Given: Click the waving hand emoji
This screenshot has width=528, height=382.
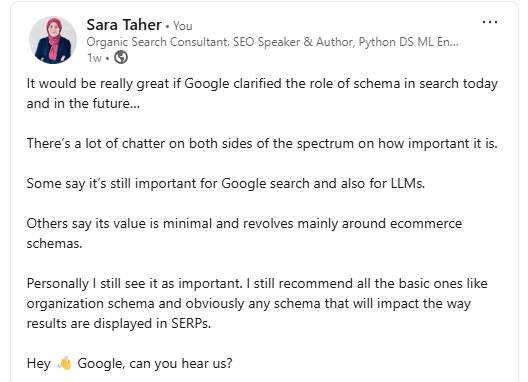Looking at the screenshot, I should click(64, 363).
